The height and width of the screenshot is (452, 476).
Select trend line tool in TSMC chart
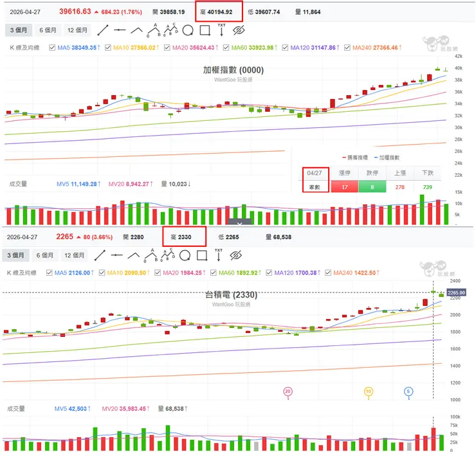click(100, 255)
